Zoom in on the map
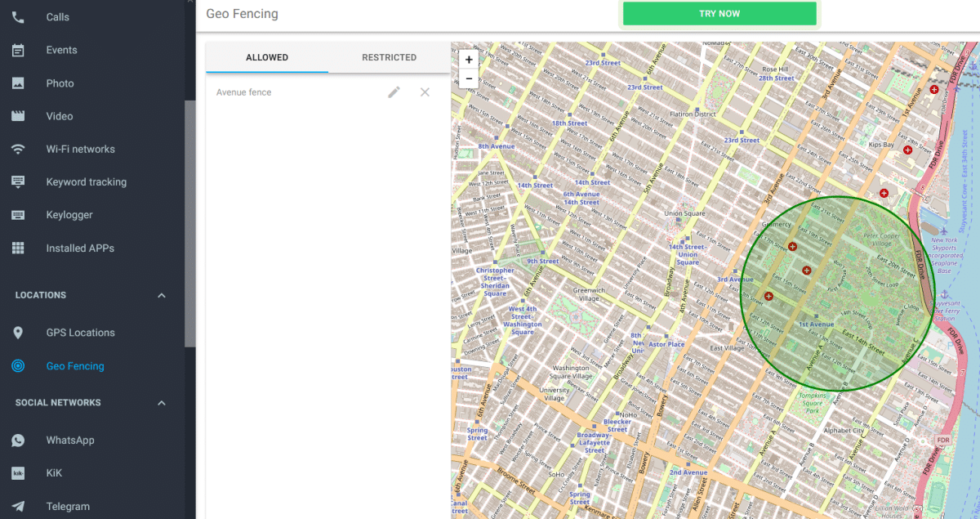Image resolution: width=980 pixels, height=519 pixels. [x=468, y=59]
